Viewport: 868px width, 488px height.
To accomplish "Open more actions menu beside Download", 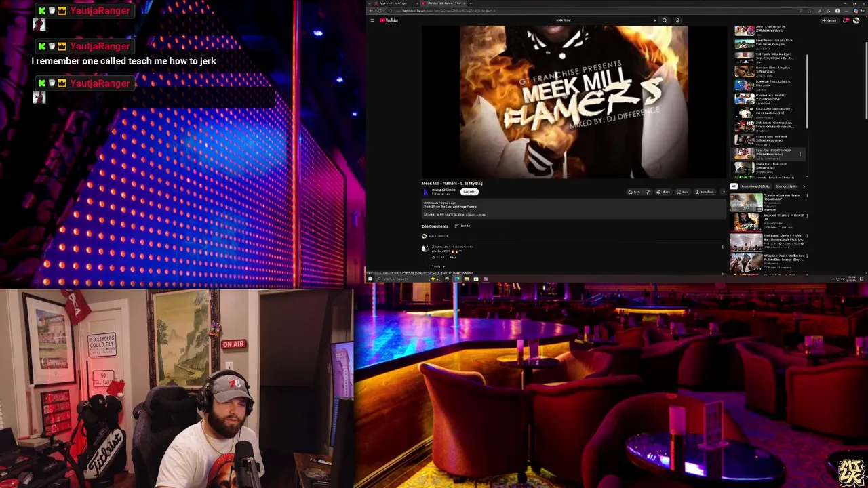I will coord(723,192).
